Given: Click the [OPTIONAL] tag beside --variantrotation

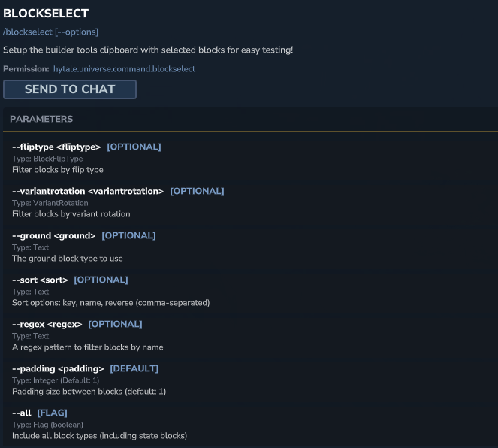Looking at the screenshot, I should tap(197, 191).
